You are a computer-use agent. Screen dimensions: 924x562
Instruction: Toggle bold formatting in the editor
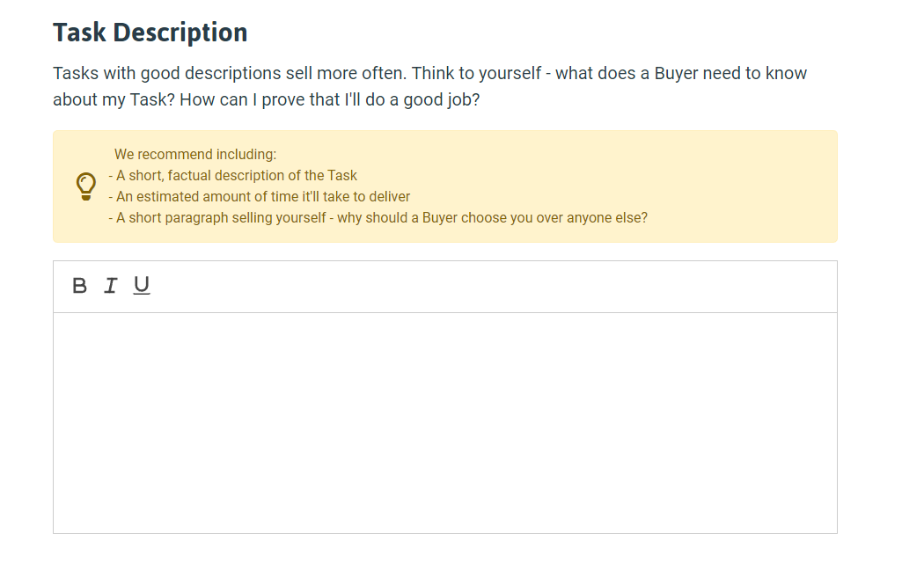point(79,286)
